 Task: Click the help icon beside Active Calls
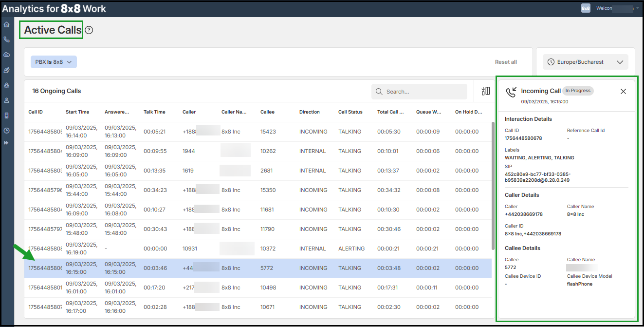click(89, 30)
